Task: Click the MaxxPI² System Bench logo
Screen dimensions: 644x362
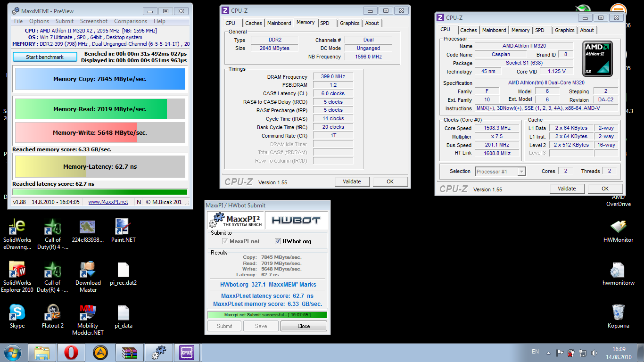Action: (x=236, y=220)
